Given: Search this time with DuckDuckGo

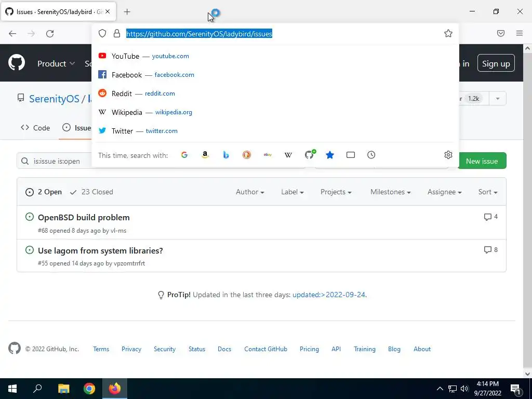Looking at the screenshot, I should point(247,155).
